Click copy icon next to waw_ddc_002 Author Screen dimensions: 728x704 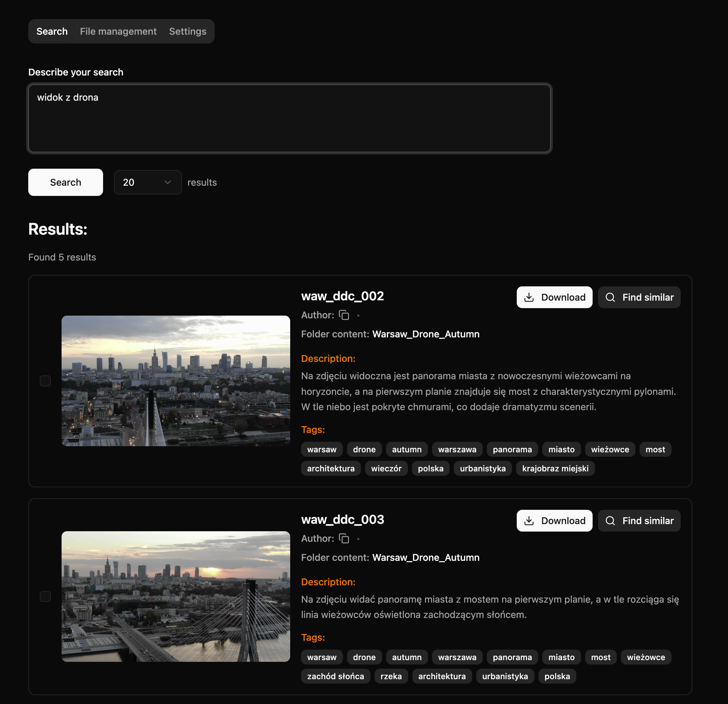(x=344, y=315)
